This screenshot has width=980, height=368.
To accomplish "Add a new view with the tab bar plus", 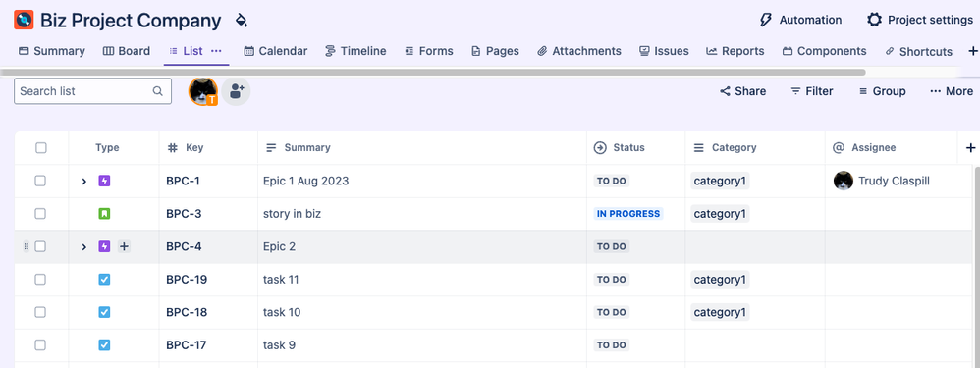I will tap(972, 51).
